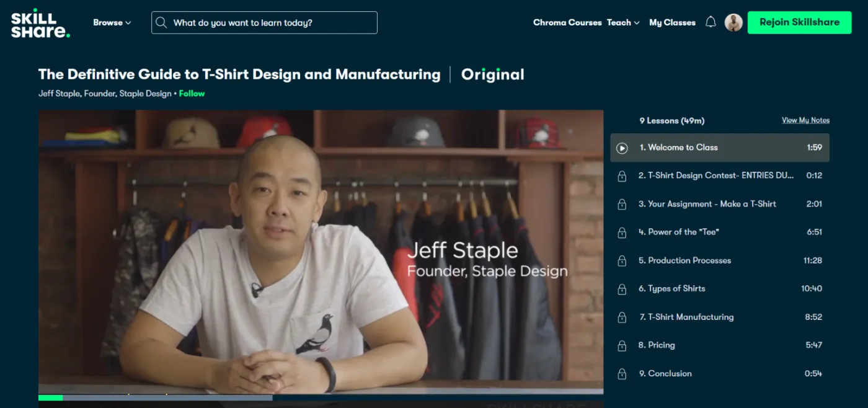
Task: Select lesson 1 Welcome to Class
Action: pos(720,148)
